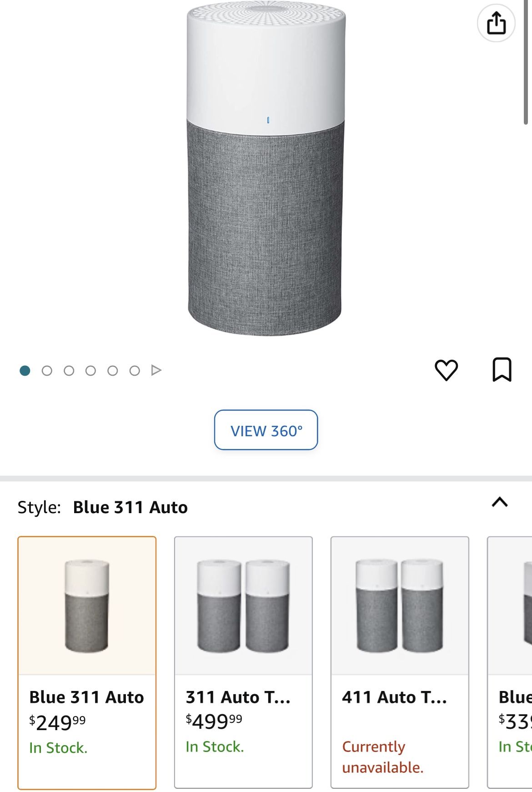532x792 pixels.
Task: Show the fifth product image dot
Action: 112,371
